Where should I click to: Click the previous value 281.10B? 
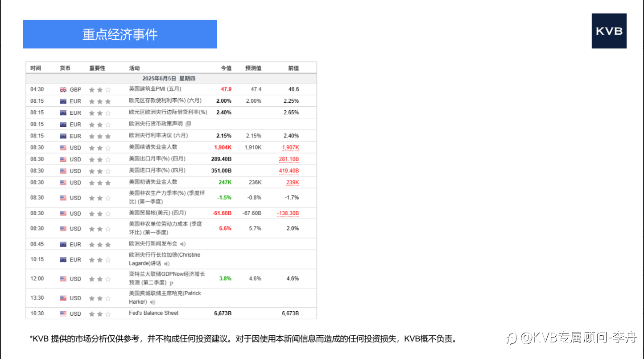pyautogui.click(x=289, y=159)
